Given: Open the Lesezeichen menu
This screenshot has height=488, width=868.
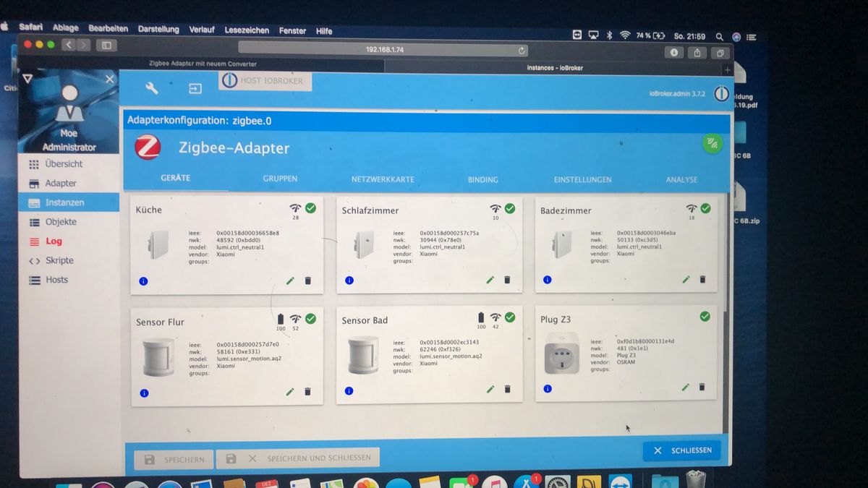Looking at the screenshot, I should pyautogui.click(x=247, y=30).
